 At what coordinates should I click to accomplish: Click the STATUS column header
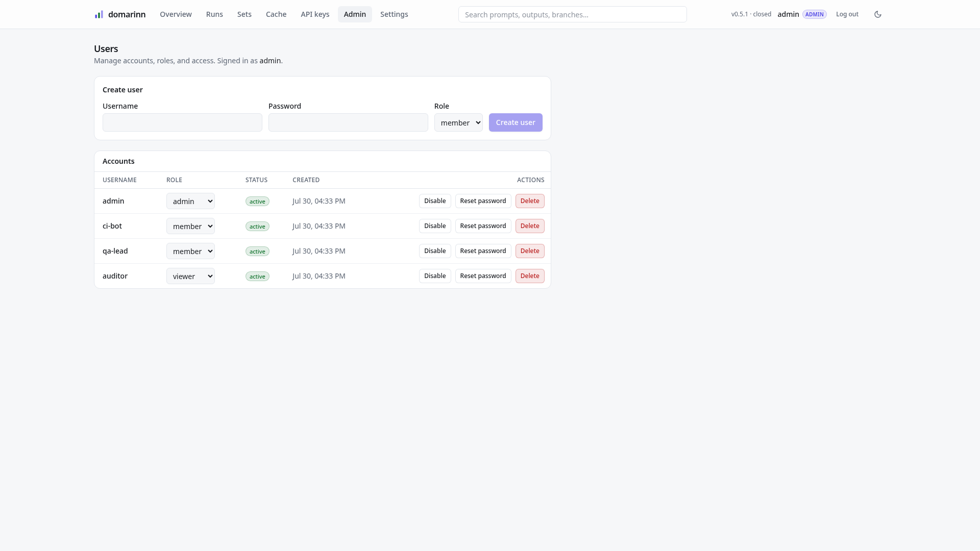256,180
